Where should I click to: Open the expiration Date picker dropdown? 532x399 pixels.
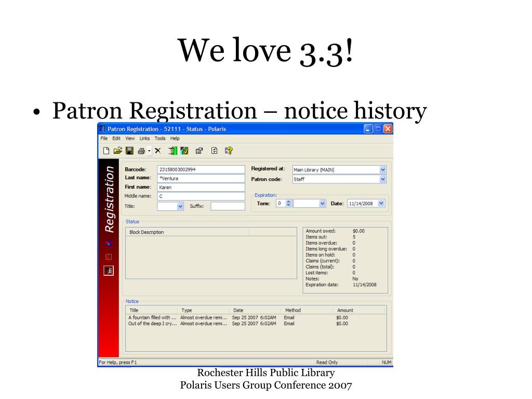[381, 204]
